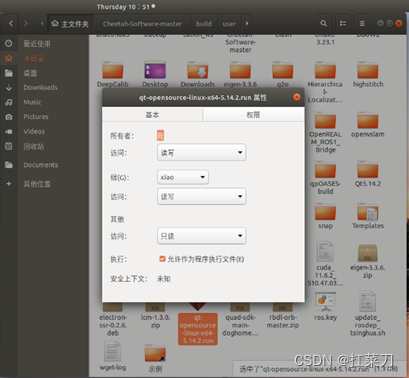This screenshot has height=378, width=409.
Task: Click the highlighted owner name 我
Action: [x=160, y=135]
